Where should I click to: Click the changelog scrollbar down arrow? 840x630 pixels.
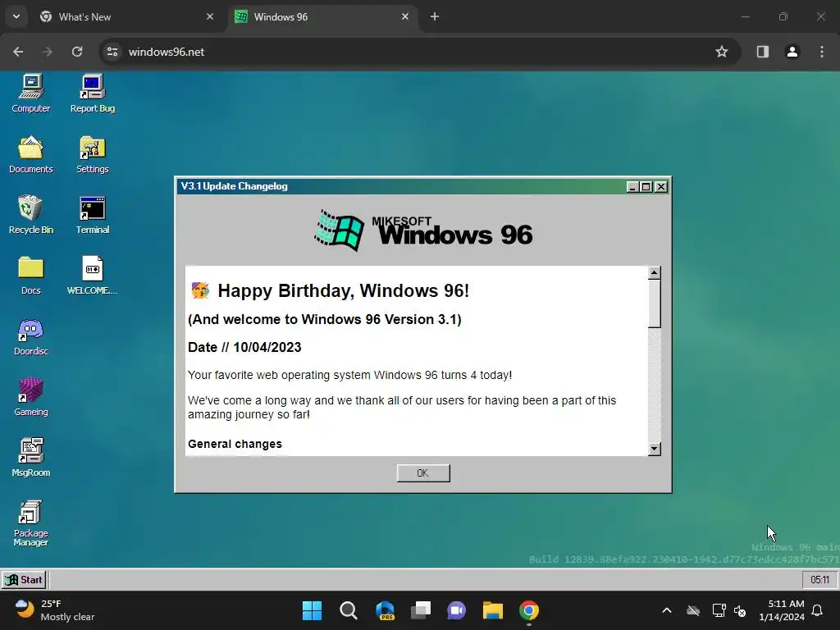[654, 449]
